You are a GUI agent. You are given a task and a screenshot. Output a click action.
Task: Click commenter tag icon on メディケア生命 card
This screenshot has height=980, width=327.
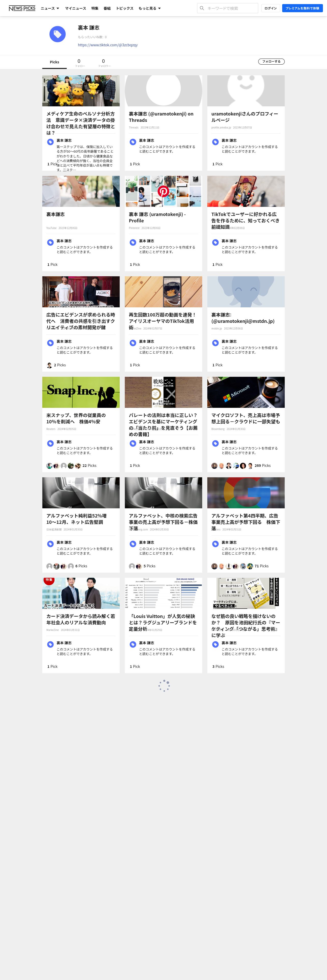click(x=50, y=142)
